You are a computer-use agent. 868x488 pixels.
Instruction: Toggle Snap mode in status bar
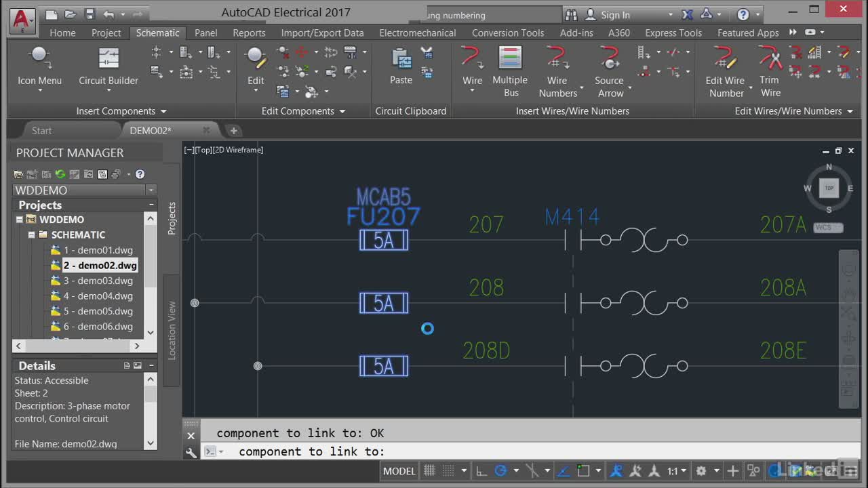coord(448,470)
